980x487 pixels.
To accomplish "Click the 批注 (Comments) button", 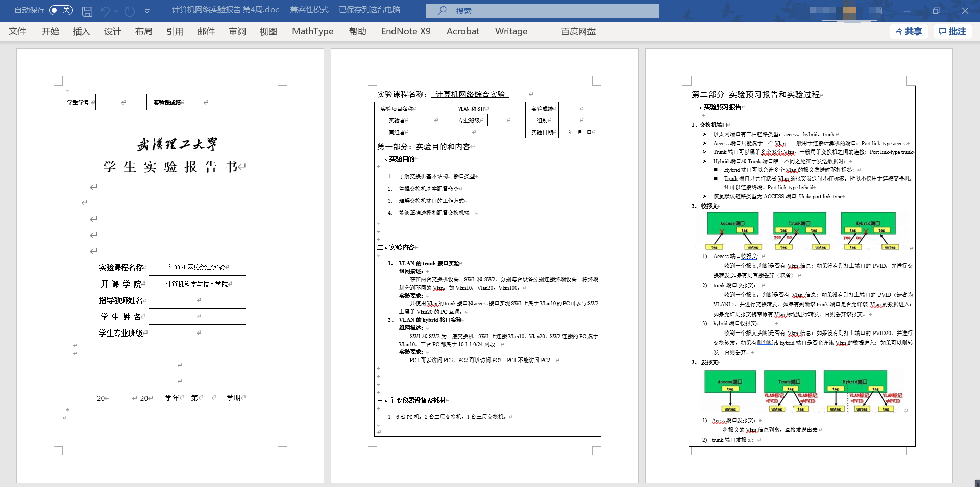I will pos(952,32).
